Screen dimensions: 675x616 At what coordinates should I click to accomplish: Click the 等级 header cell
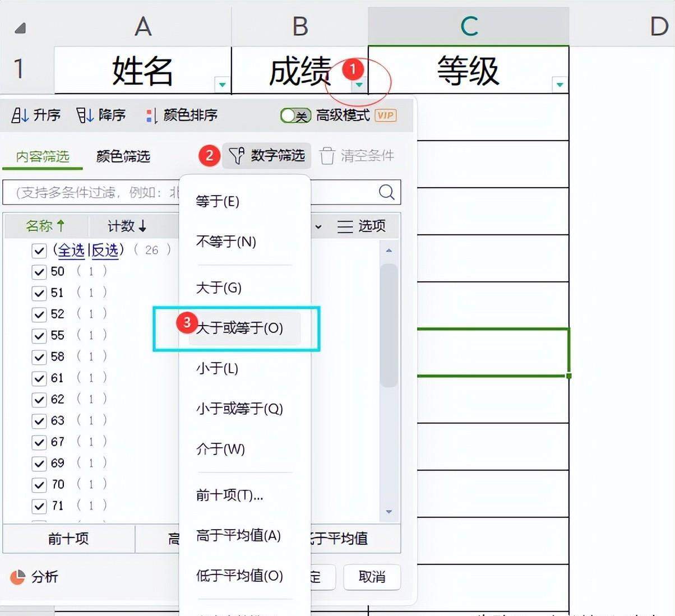[x=468, y=70]
